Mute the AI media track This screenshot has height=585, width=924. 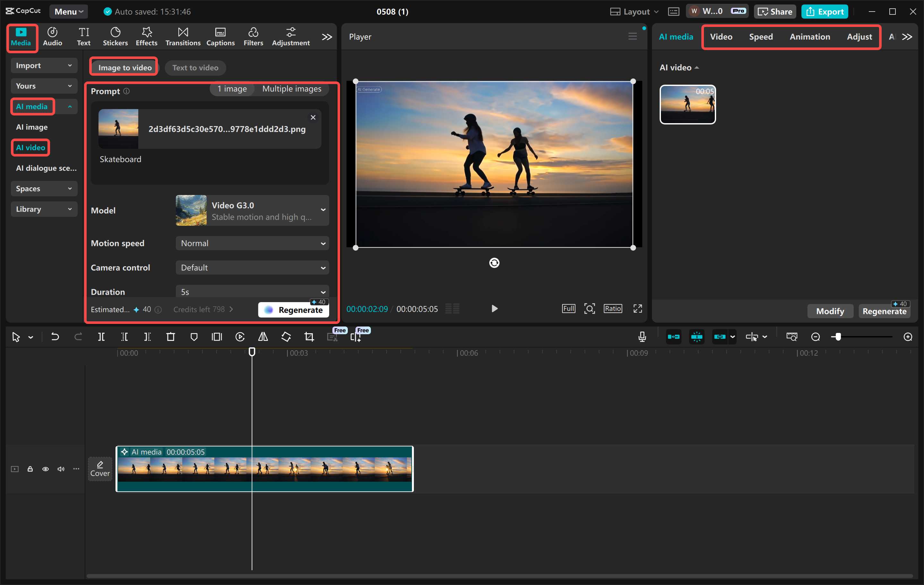(x=61, y=469)
